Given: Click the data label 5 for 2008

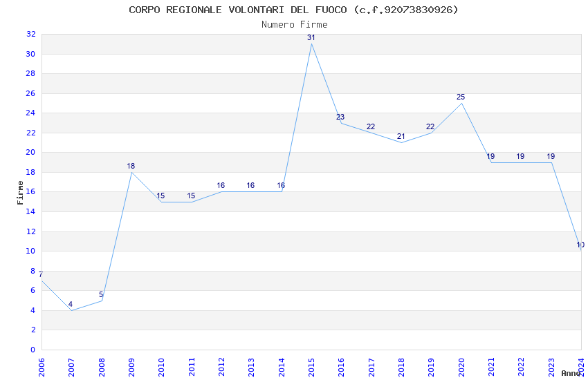Looking at the screenshot, I should point(101,294).
